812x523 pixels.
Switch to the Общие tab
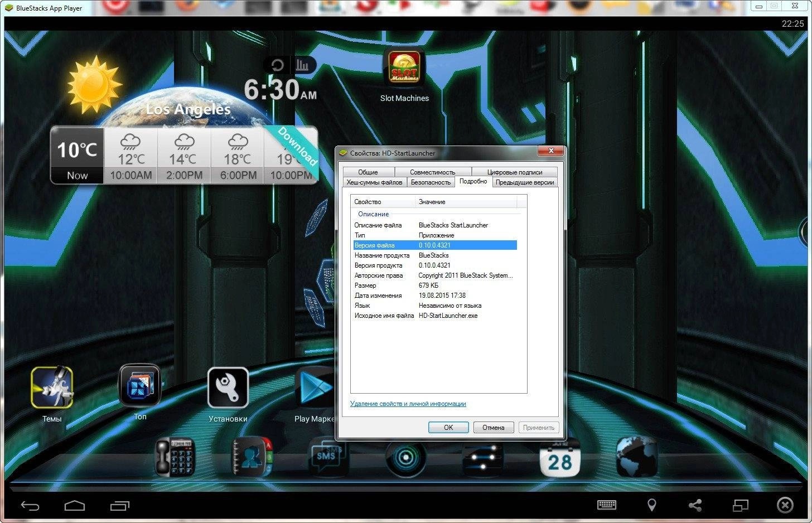tap(368, 172)
